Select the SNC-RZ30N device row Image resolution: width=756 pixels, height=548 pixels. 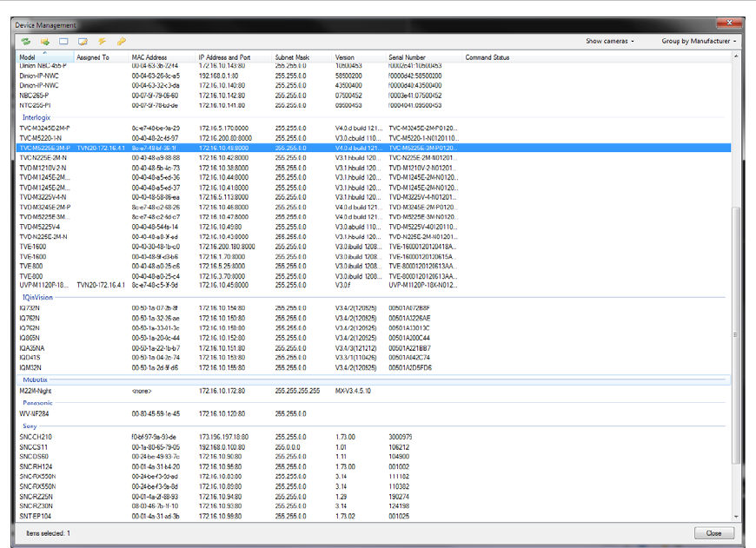[x=374, y=506]
